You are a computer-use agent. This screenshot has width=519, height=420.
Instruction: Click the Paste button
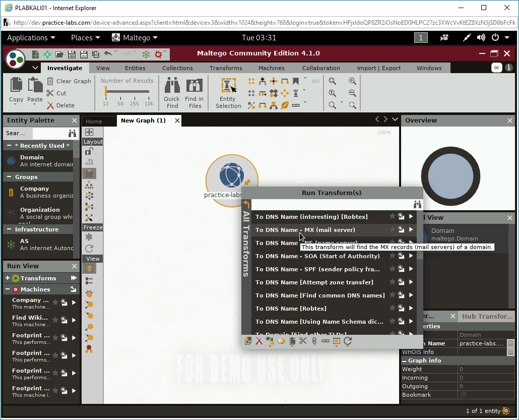(34, 91)
